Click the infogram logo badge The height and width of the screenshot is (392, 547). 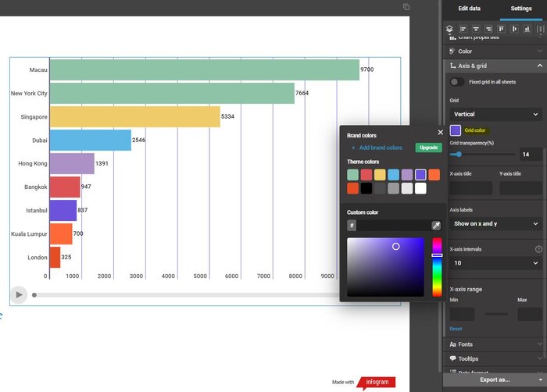coord(376,382)
